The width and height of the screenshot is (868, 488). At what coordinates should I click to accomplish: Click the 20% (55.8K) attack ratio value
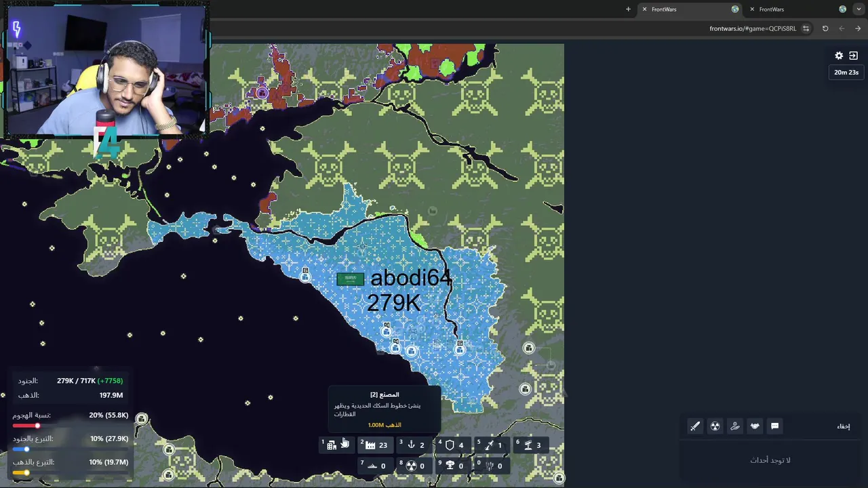(x=108, y=415)
